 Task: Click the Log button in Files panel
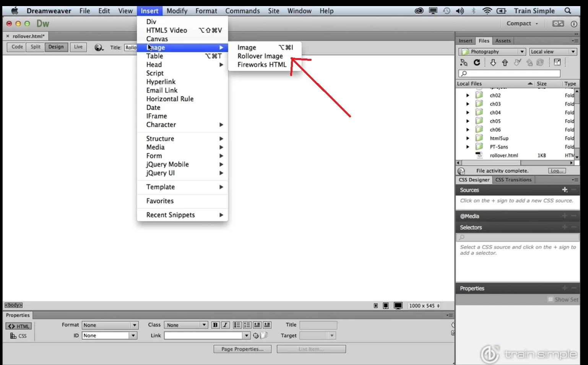pyautogui.click(x=557, y=171)
